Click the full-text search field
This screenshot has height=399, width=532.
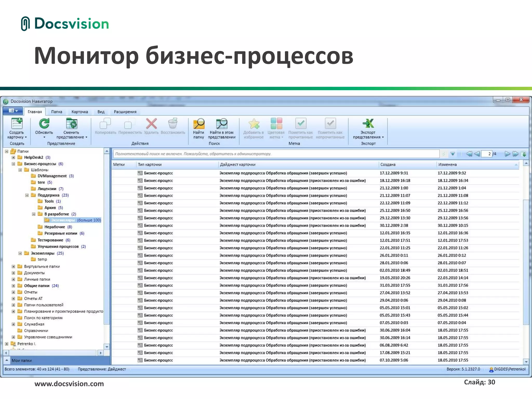(276, 154)
